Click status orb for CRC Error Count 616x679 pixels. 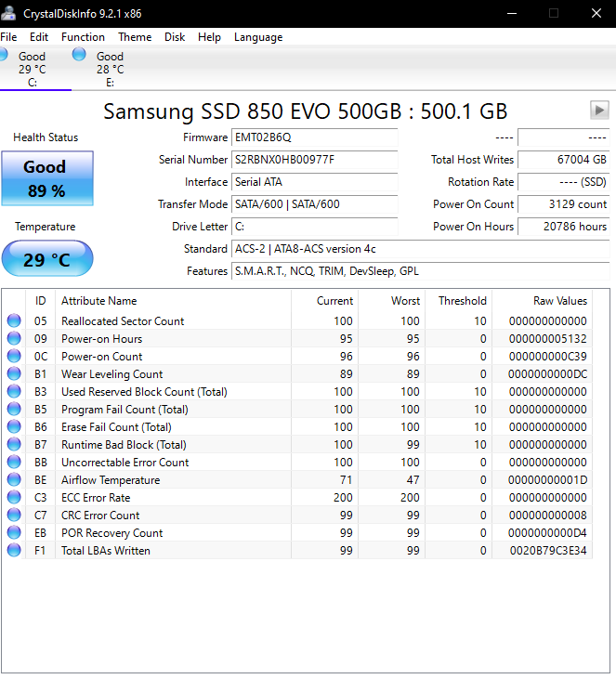click(14, 515)
